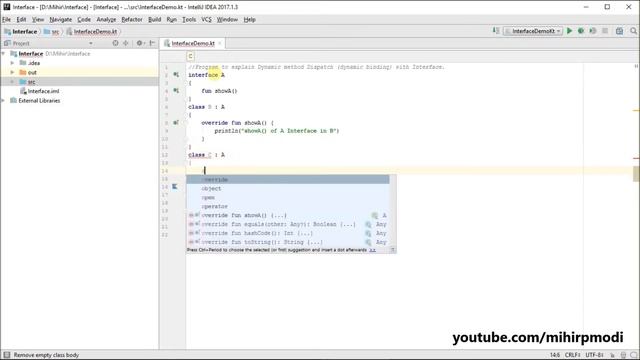Screen dimensions: 640x360
Task: Open Search Everywhere magnifier icon
Action: [633, 31]
